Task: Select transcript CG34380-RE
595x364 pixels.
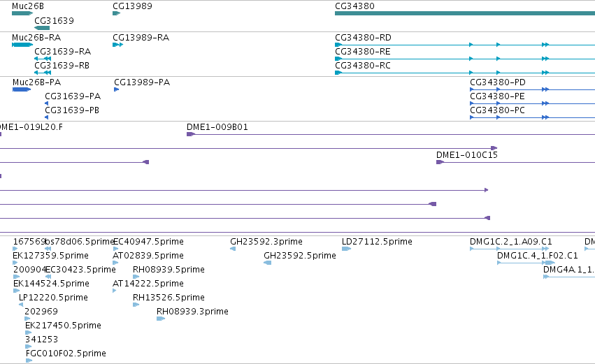Action: tap(465, 59)
